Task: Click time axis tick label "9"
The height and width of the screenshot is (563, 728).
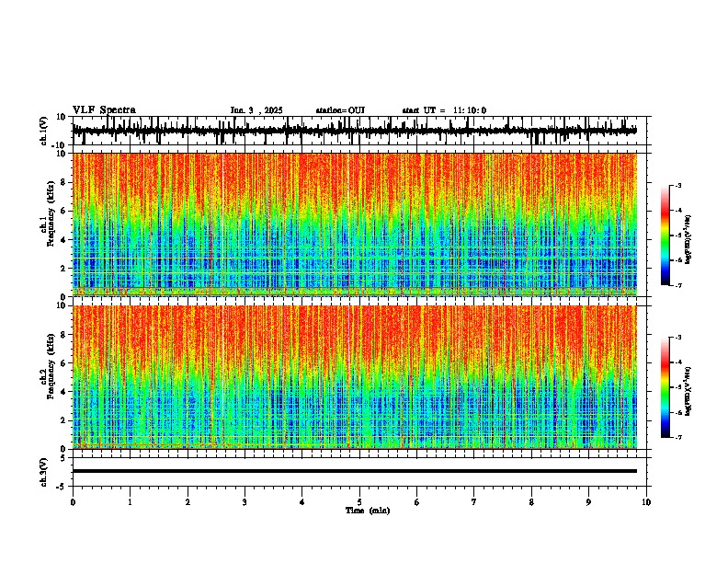Action: tap(588, 502)
